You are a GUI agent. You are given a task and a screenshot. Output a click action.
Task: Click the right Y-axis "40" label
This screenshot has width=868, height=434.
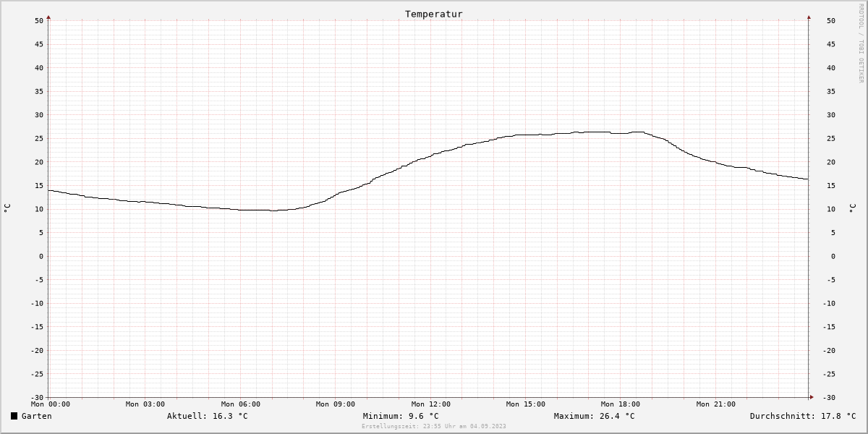pyautogui.click(x=831, y=68)
